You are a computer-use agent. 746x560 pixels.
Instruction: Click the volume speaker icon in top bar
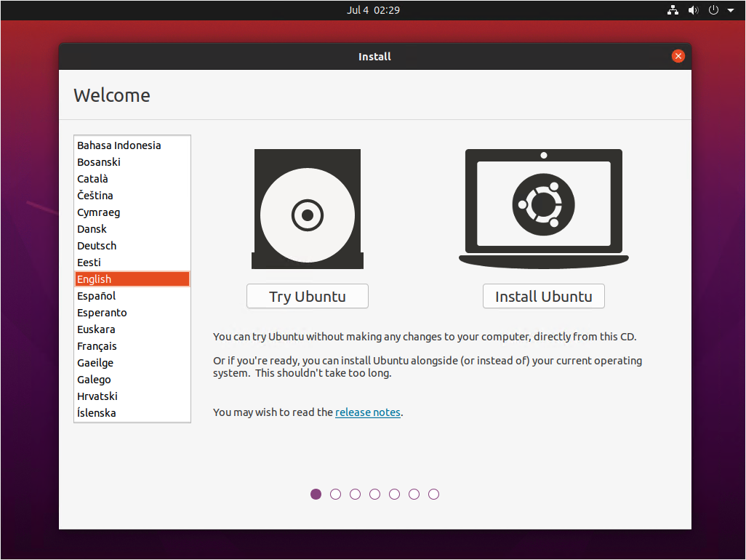693,10
